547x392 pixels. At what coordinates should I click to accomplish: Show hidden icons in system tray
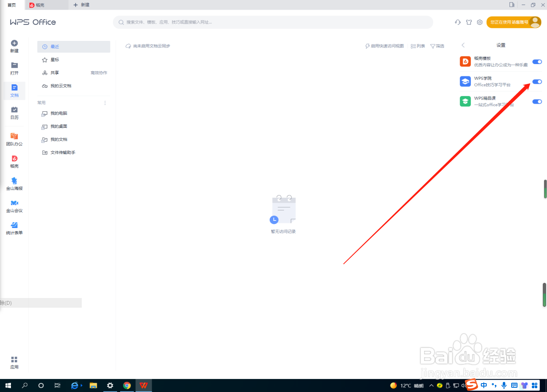(431, 385)
